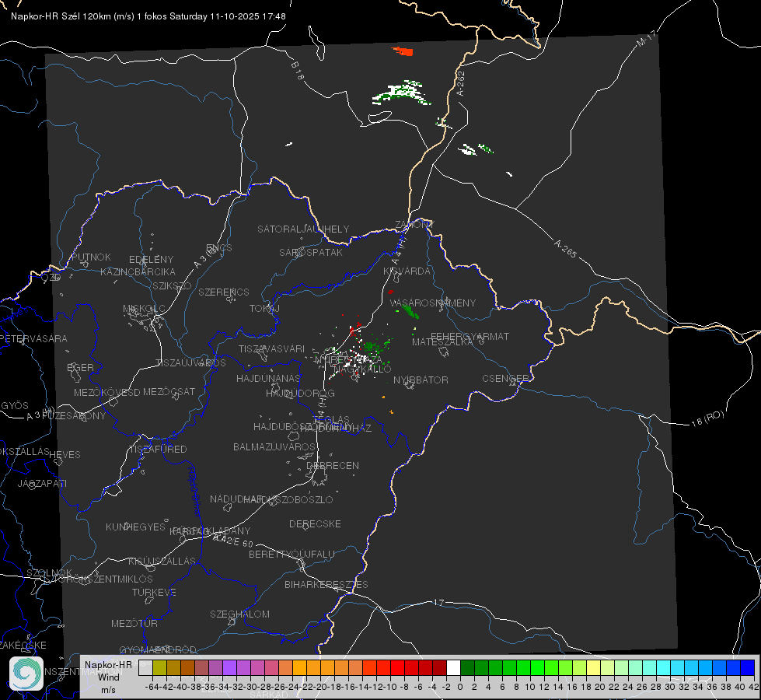
Task: Click the white swatch in the wind legend
Action: click(453, 668)
